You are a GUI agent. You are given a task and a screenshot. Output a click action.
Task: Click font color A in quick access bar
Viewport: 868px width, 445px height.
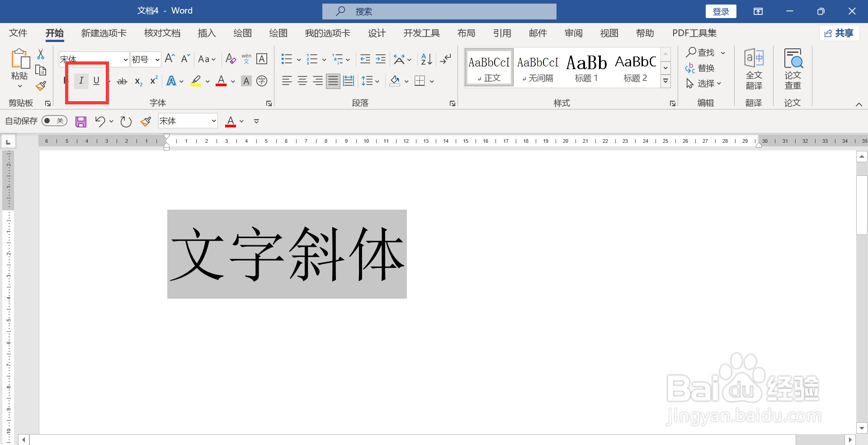[231, 121]
